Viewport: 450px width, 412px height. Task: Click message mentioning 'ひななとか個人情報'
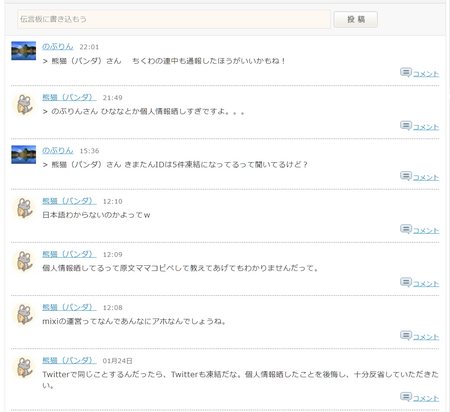[x=143, y=112]
